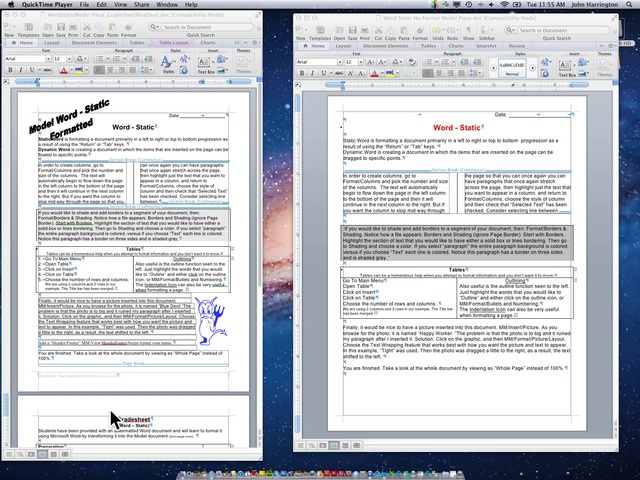Open font name dropdown in No Format window
Screen dimensions: 640x480
click(x=340, y=62)
